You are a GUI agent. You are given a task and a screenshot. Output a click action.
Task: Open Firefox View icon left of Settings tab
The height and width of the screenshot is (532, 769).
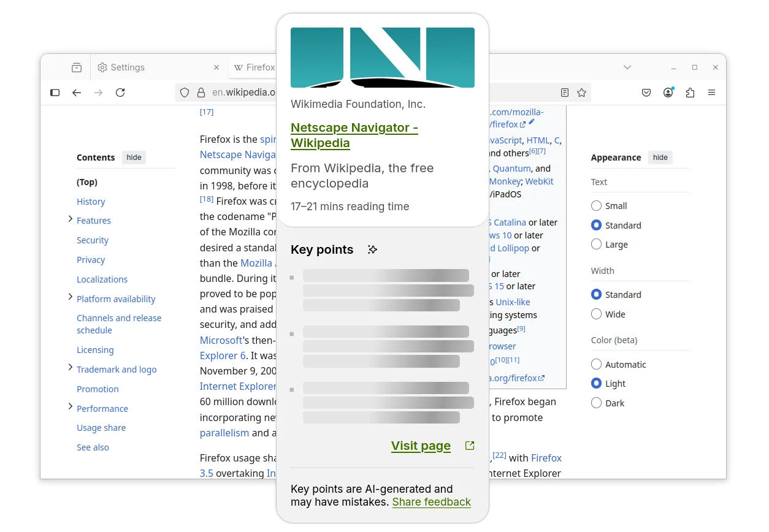click(77, 67)
